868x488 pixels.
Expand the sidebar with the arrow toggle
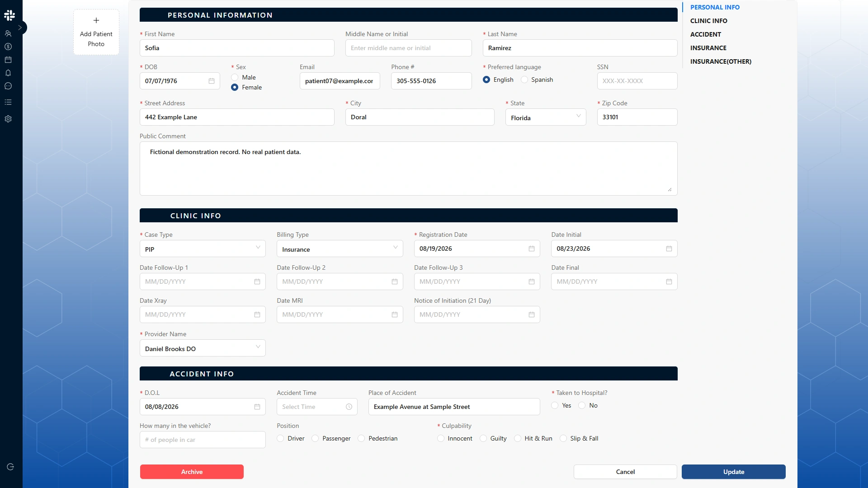tap(20, 28)
